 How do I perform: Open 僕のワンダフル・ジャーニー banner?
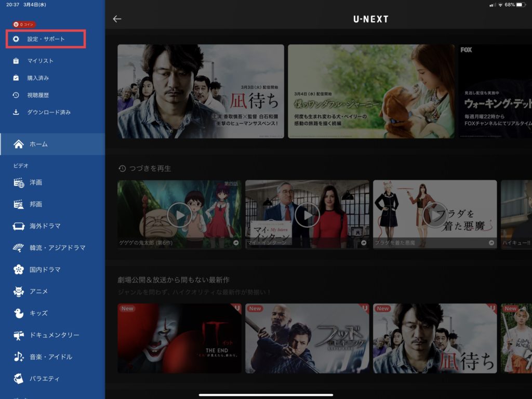(371, 91)
